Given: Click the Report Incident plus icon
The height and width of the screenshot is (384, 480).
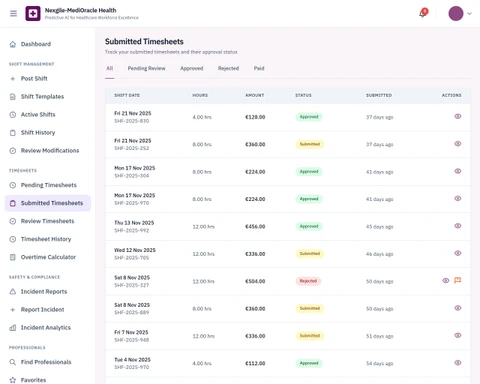Looking at the screenshot, I should (x=13, y=310).
